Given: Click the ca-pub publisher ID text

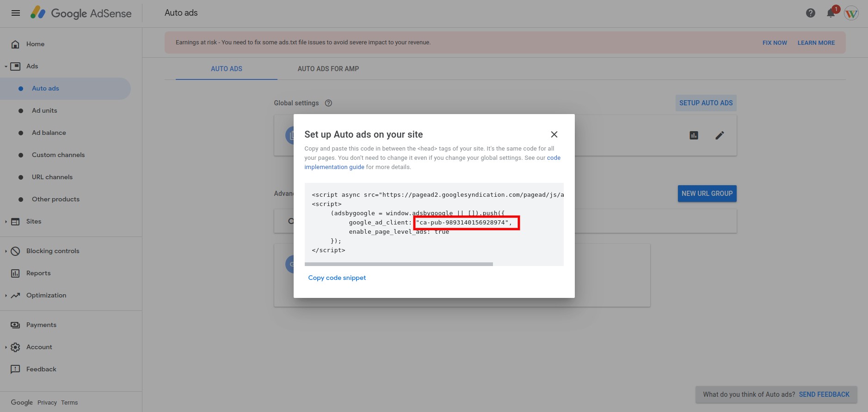Looking at the screenshot, I should coord(462,222).
